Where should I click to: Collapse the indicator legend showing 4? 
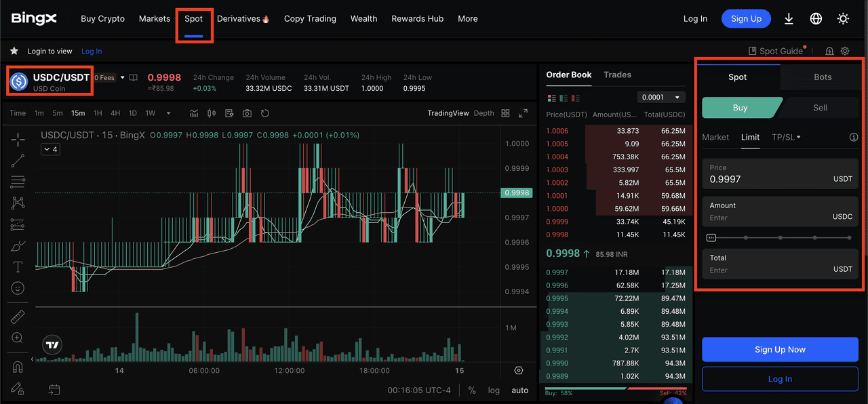[51, 149]
